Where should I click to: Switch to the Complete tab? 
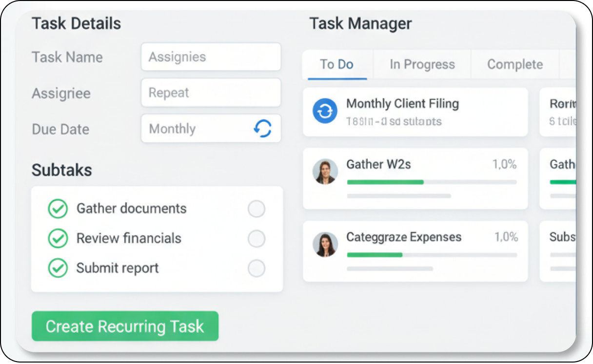click(x=514, y=64)
